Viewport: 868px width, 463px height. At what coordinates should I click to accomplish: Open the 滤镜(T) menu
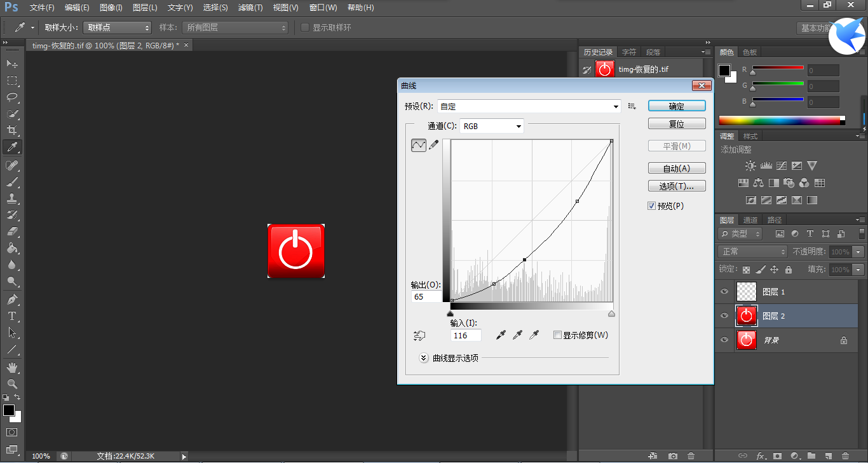coord(250,8)
